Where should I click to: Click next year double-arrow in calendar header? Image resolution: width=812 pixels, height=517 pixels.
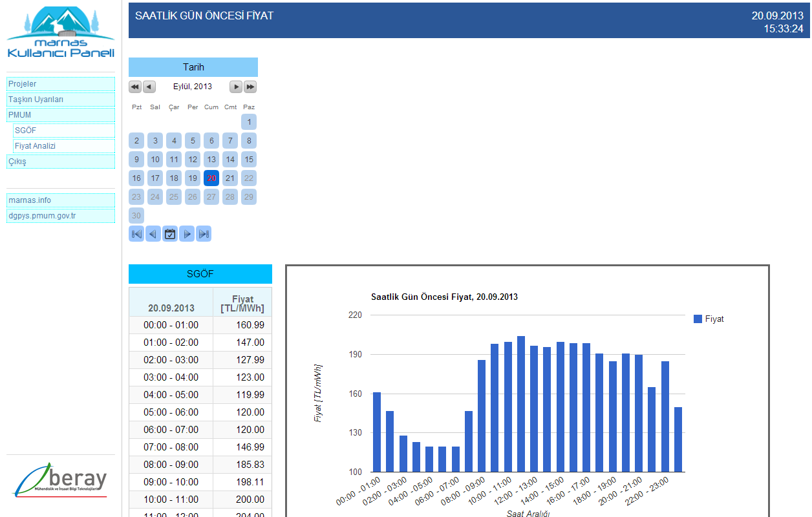[250, 87]
